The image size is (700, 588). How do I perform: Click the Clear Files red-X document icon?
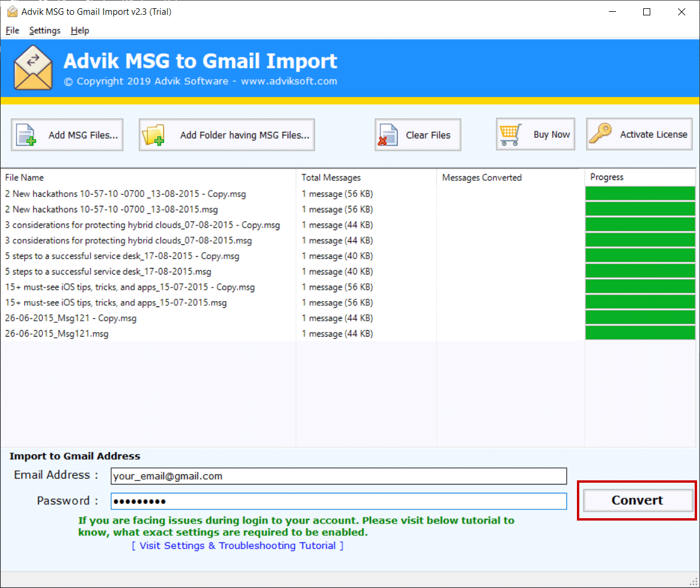(x=388, y=135)
